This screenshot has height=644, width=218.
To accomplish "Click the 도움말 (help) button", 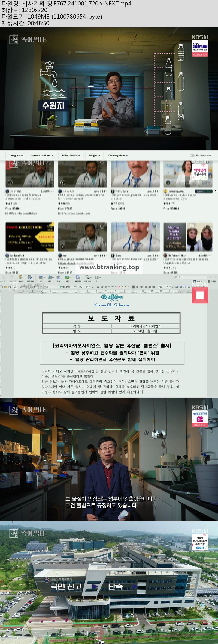I will click(x=212, y=281).
